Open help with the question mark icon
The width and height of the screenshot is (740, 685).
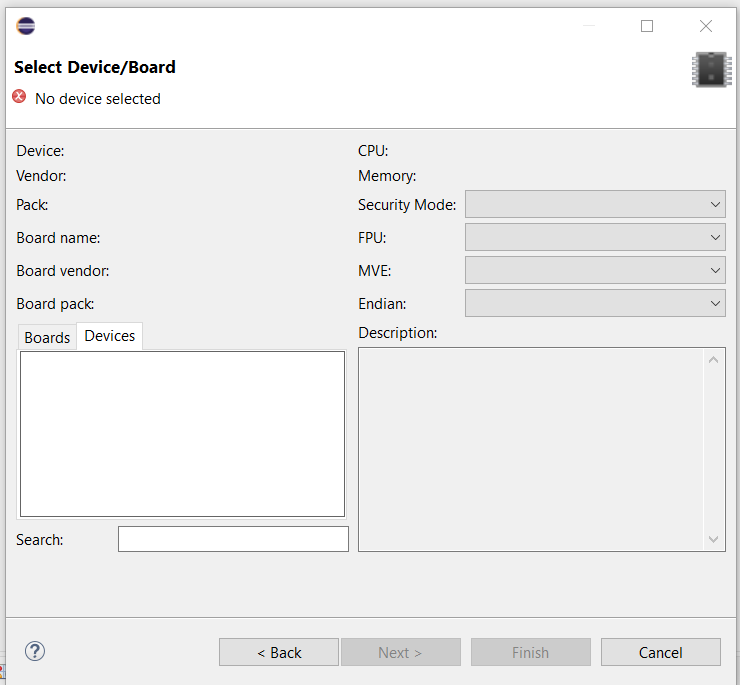[35, 651]
